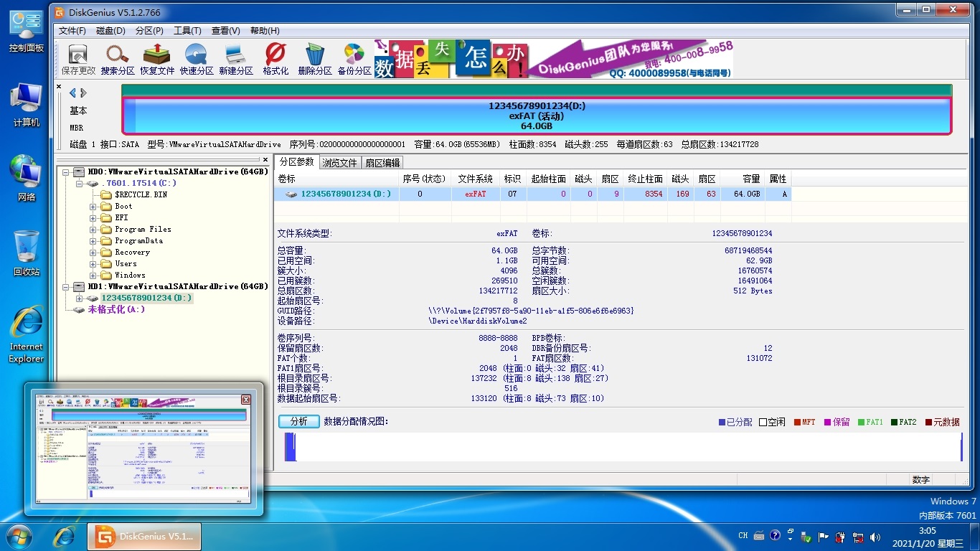Close the disk map panel with its x

pos(59,87)
